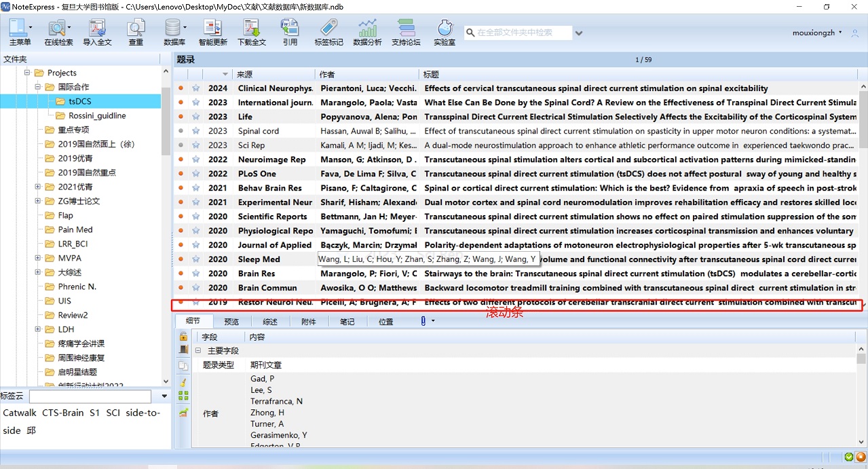This screenshot has width=868, height=469.
Task: Toggle star on the 2020 Sleep Med record
Action: (195, 259)
